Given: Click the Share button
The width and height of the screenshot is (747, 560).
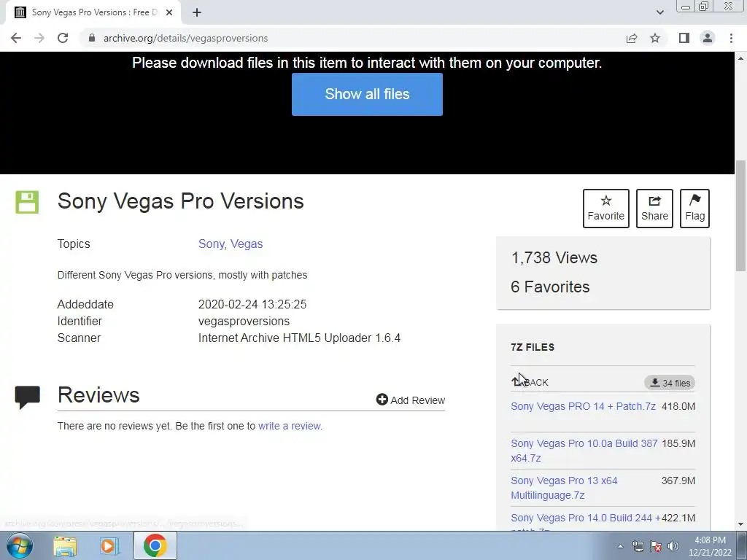Looking at the screenshot, I should 654,209.
